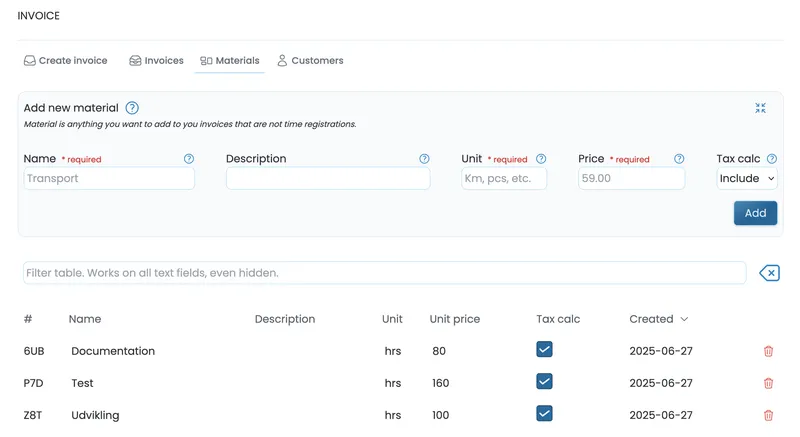Show help for the Name field
The height and width of the screenshot is (437, 800).
point(189,159)
